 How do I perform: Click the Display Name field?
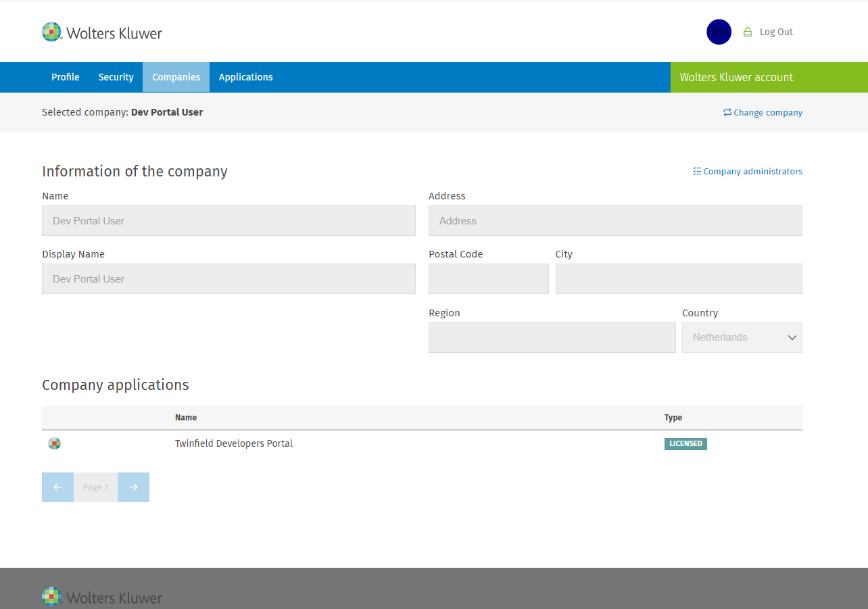click(228, 279)
